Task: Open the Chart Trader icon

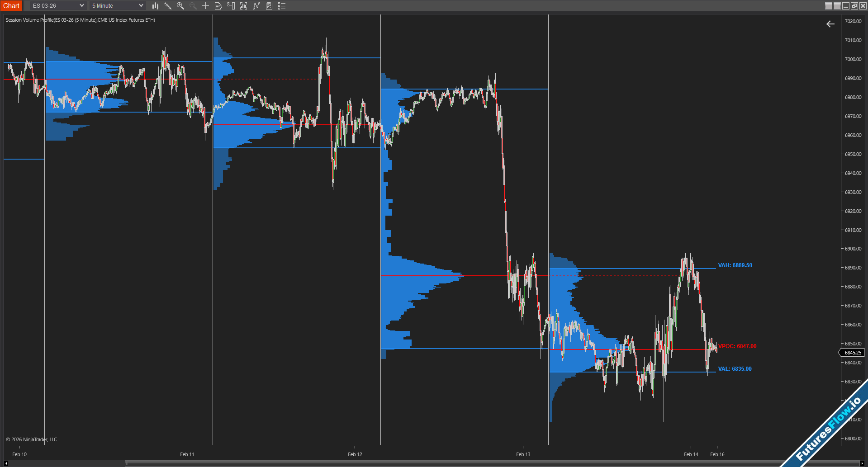Action: tap(231, 6)
